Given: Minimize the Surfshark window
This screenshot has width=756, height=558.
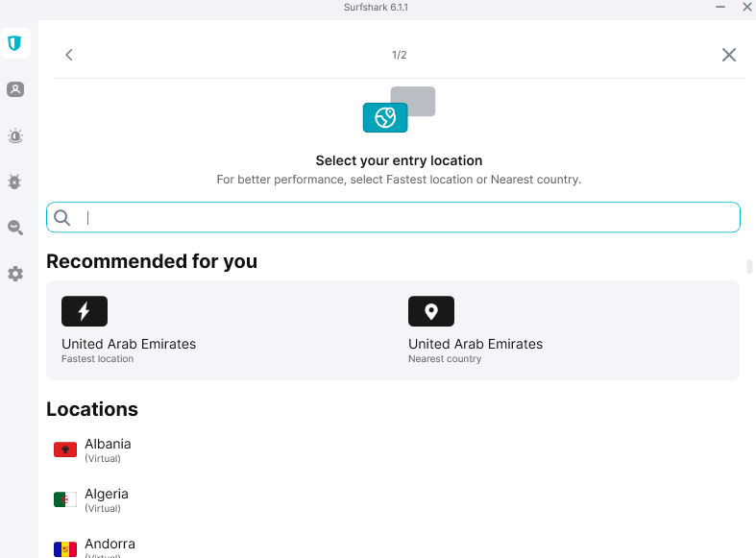Looking at the screenshot, I should point(720,7).
